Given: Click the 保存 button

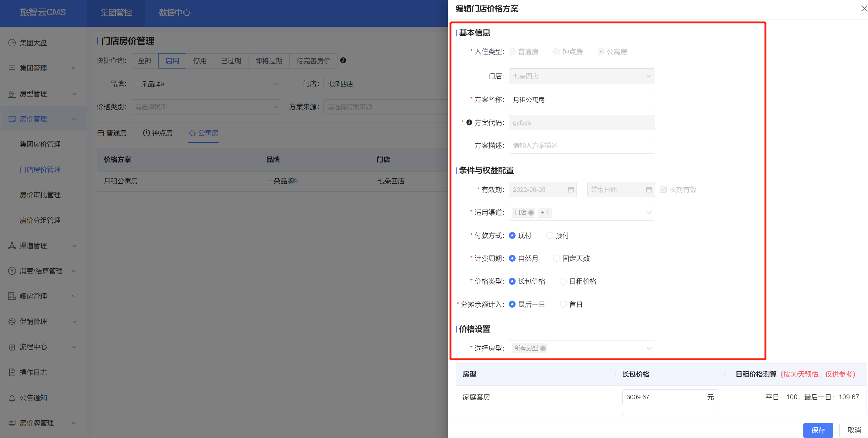Looking at the screenshot, I should pos(818,430).
